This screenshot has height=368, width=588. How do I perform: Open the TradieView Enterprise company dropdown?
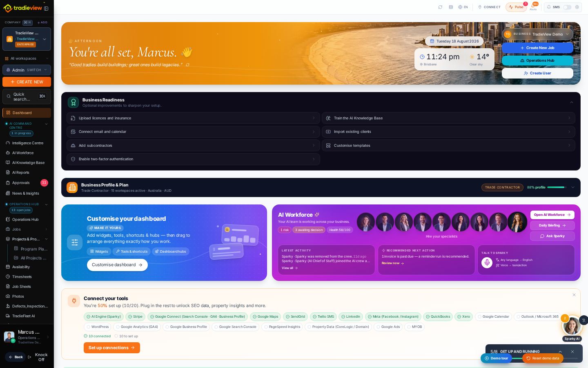pyautogui.click(x=27, y=39)
